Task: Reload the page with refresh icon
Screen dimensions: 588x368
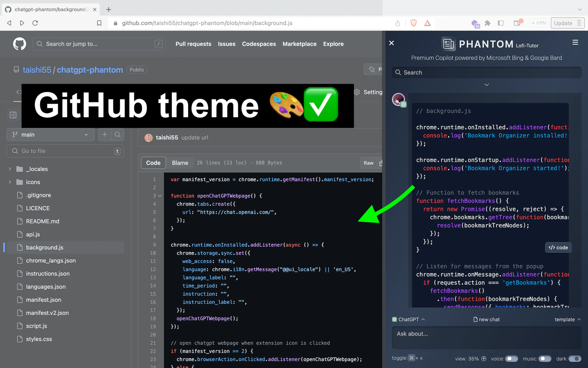Action: 35,23
